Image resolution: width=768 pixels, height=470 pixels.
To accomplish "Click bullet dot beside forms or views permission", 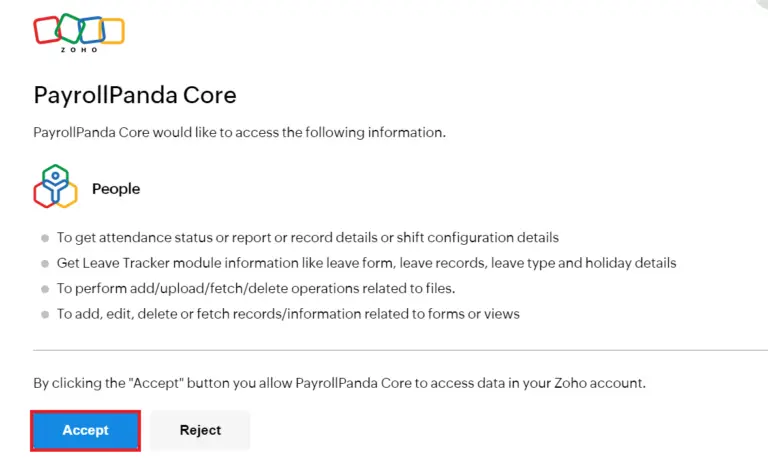I will (45, 314).
